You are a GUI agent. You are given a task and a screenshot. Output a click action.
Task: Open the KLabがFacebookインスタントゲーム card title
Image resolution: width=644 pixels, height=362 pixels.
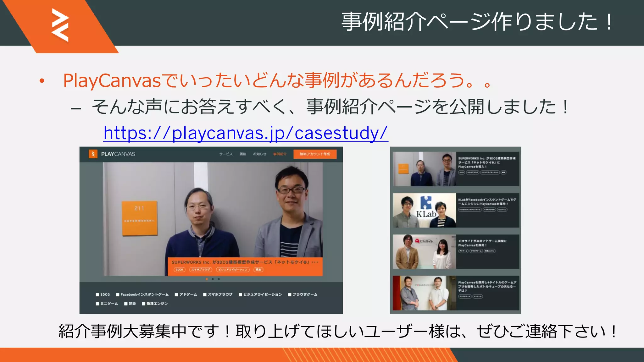click(x=487, y=202)
